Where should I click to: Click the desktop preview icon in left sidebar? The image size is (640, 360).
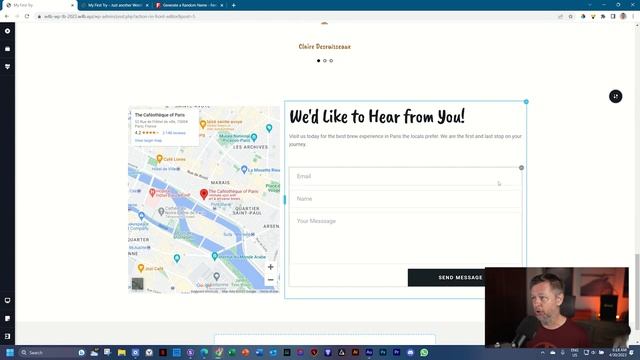click(x=7, y=300)
